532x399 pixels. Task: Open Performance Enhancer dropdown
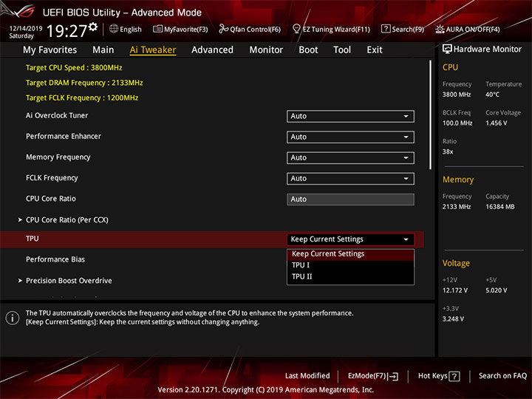click(350, 137)
